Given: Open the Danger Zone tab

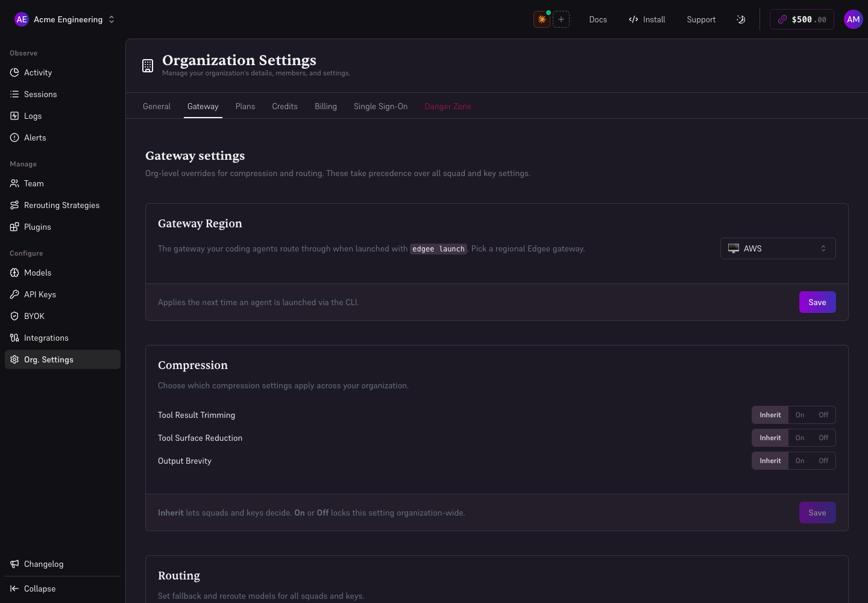Looking at the screenshot, I should coord(448,106).
